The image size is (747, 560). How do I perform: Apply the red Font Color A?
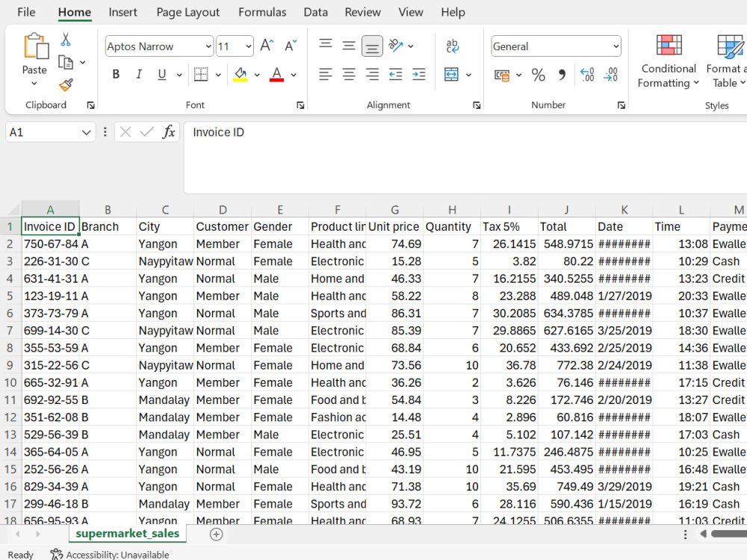pos(277,74)
